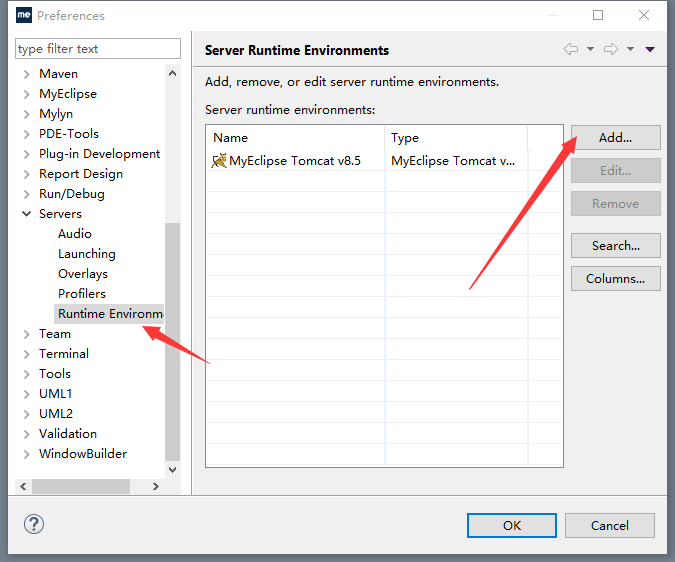Click the type filter text field

pyautogui.click(x=98, y=49)
